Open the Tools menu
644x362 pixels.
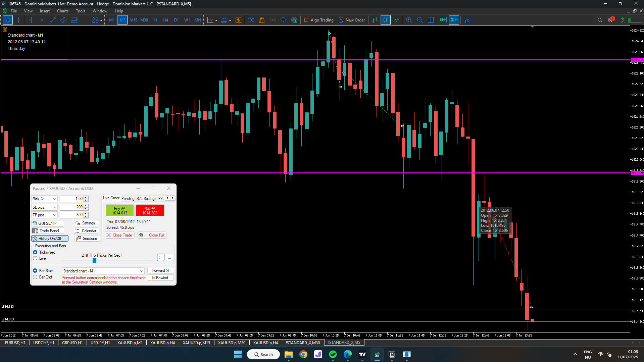coord(81,11)
